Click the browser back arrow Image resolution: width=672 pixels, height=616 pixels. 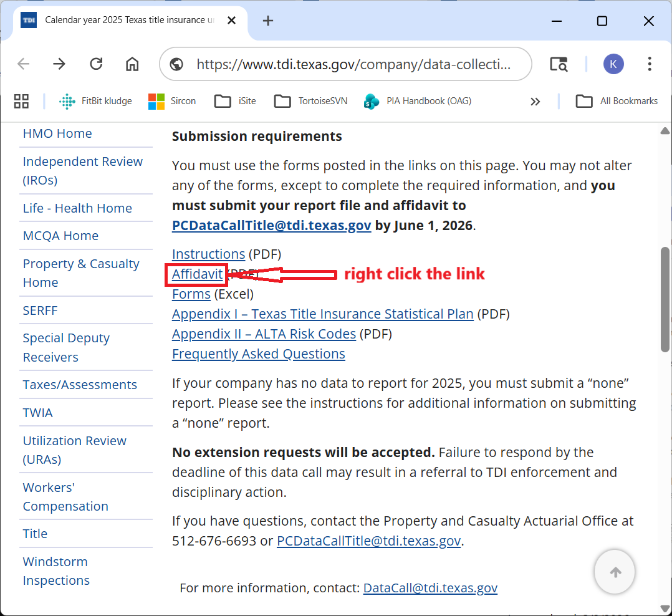24,64
